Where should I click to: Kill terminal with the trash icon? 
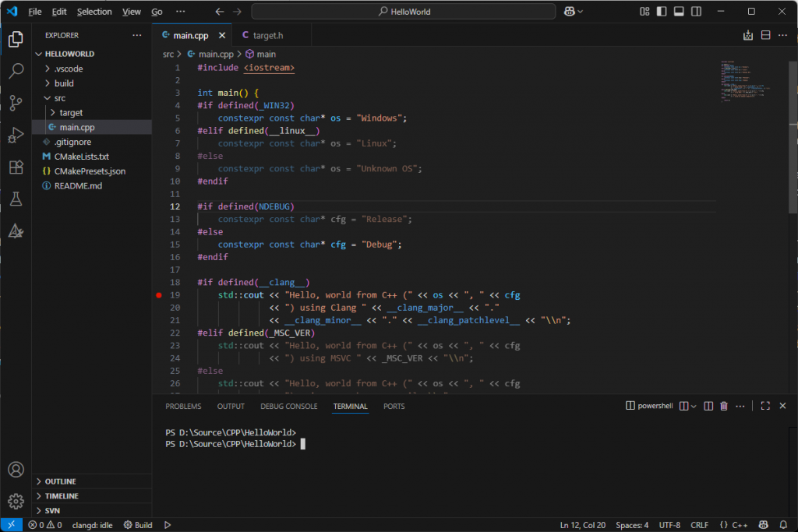tap(724, 406)
